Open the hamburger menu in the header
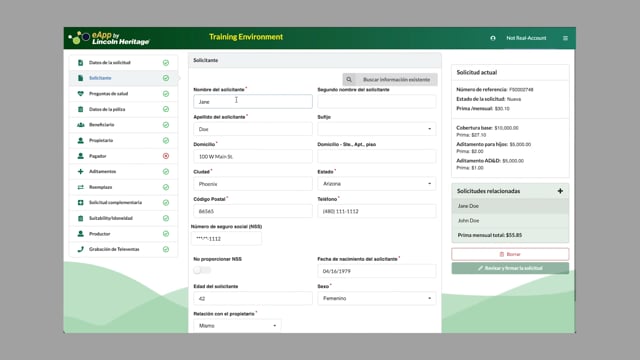Viewport: 640px width, 360px height. click(x=565, y=38)
